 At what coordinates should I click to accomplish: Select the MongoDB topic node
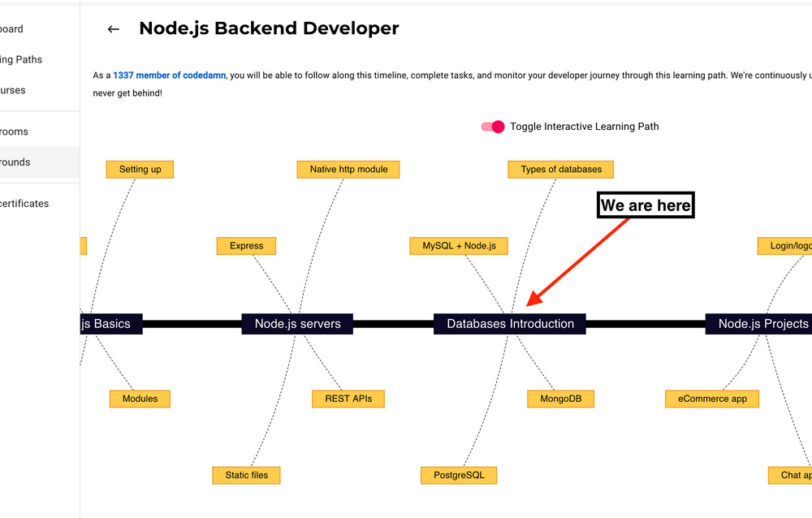point(560,399)
